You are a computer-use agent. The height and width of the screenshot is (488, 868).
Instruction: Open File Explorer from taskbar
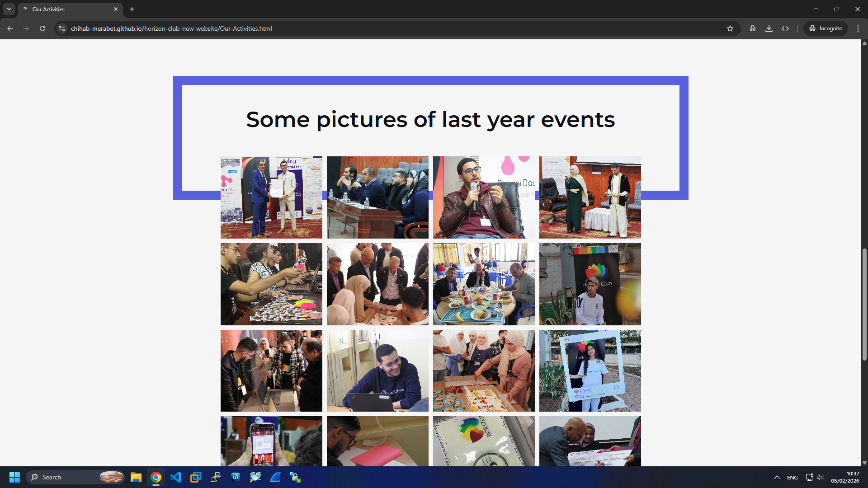pyautogui.click(x=136, y=477)
